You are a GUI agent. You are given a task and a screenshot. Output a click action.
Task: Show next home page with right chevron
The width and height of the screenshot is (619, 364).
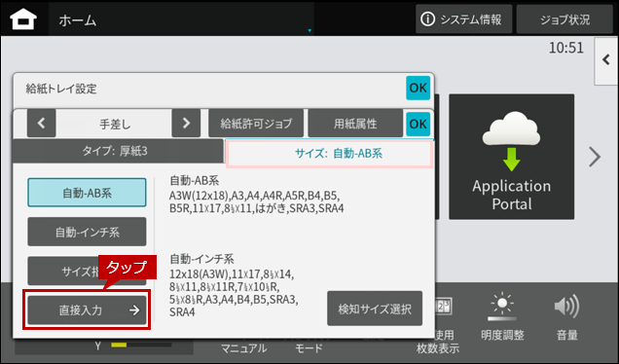(595, 157)
